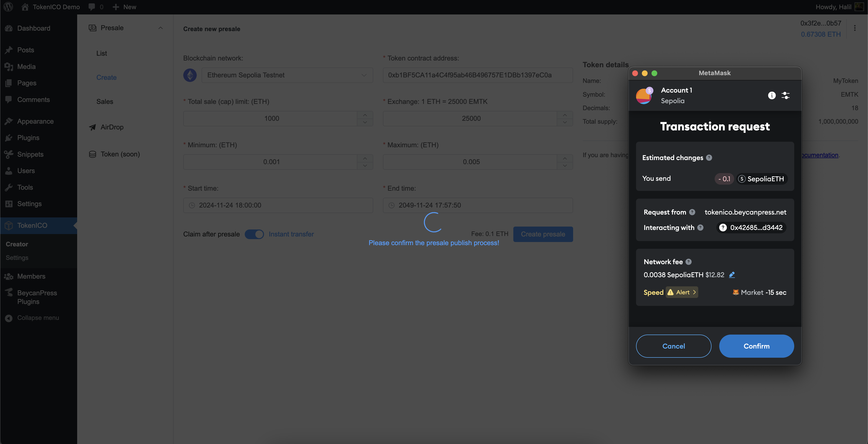Screen dimensions: 868x444
Task: Click the Token (soon) coins icon
Action: point(92,154)
